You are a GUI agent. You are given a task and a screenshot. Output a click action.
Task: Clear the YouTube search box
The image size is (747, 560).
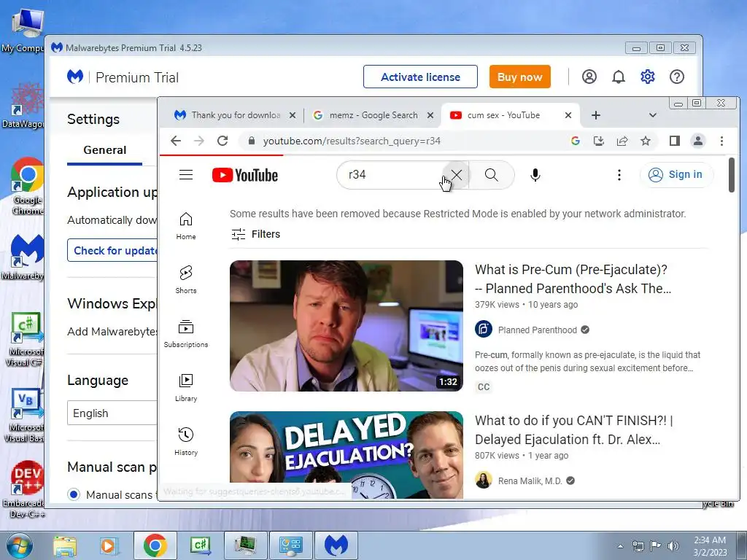point(457,175)
